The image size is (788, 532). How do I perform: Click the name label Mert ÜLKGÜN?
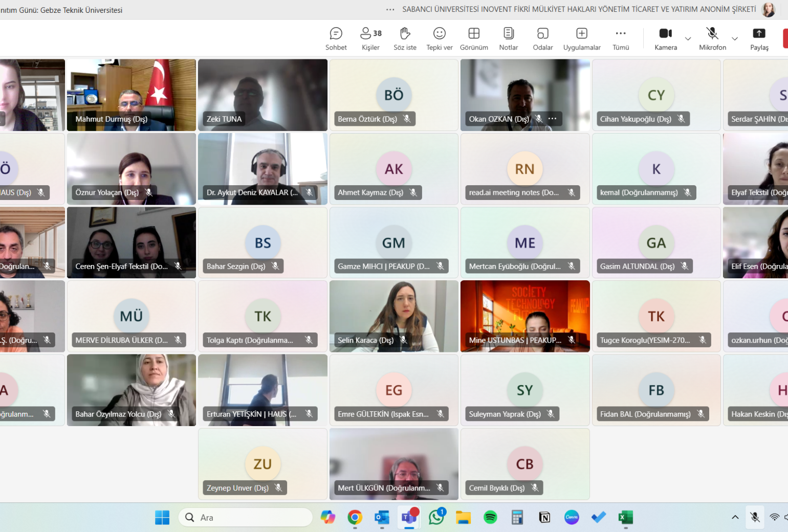pos(384,488)
